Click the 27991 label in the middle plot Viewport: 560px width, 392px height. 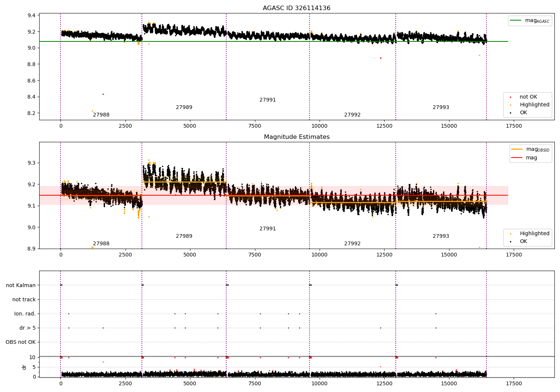[x=268, y=229]
